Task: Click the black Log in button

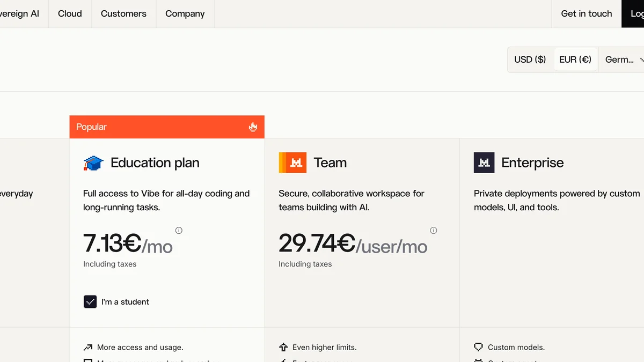Action: (x=633, y=14)
